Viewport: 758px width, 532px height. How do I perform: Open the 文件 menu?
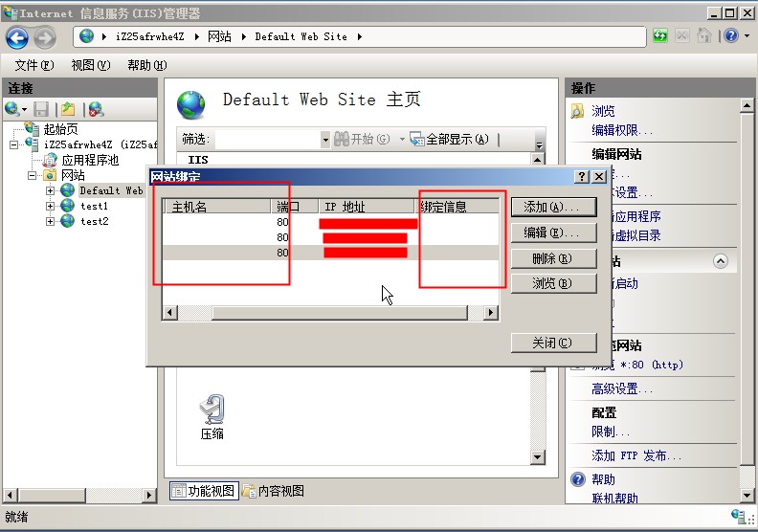[34, 65]
